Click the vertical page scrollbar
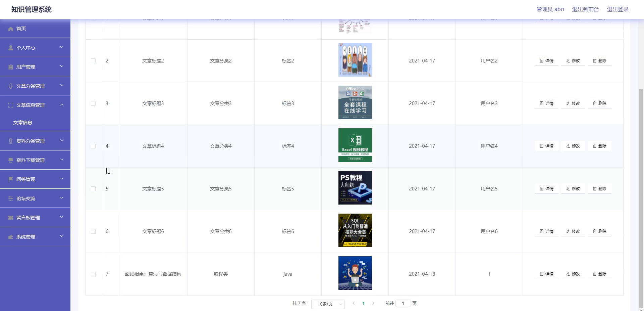644x311 pixels. coord(641,198)
